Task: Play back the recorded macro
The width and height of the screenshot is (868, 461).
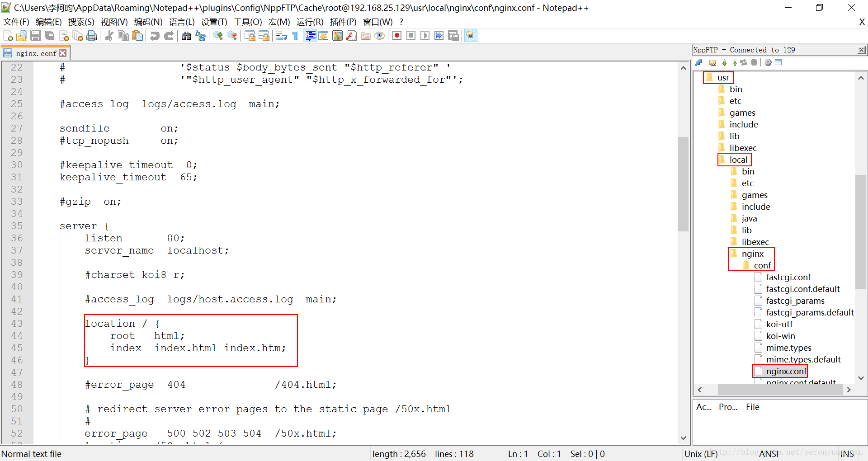Action: [x=425, y=36]
